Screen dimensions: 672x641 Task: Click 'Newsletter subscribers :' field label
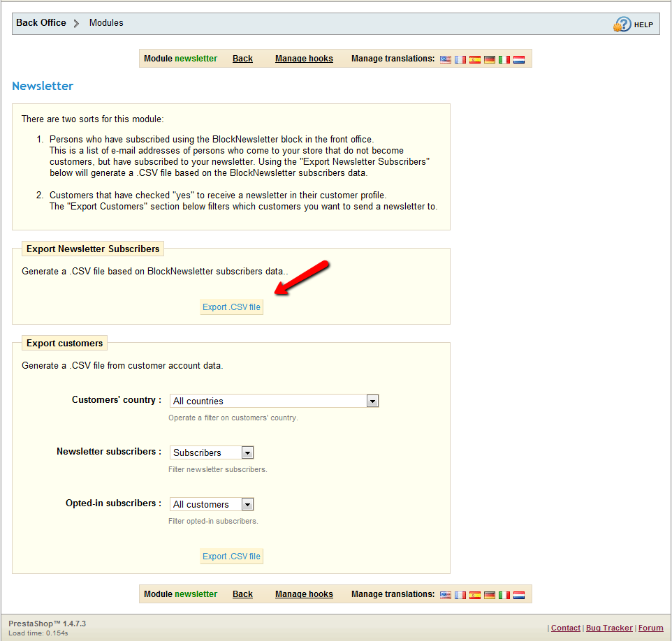tap(109, 452)
